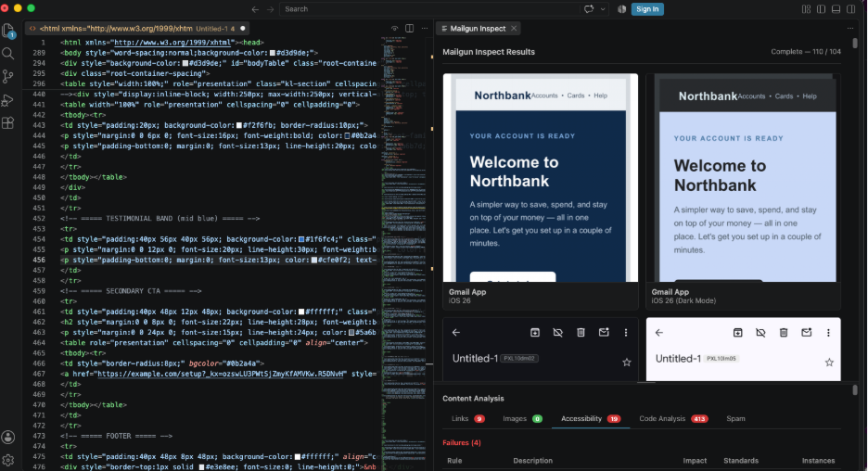Switch to the Spam analysis tab
Screen dimensions: 868x471
(735, 419)
